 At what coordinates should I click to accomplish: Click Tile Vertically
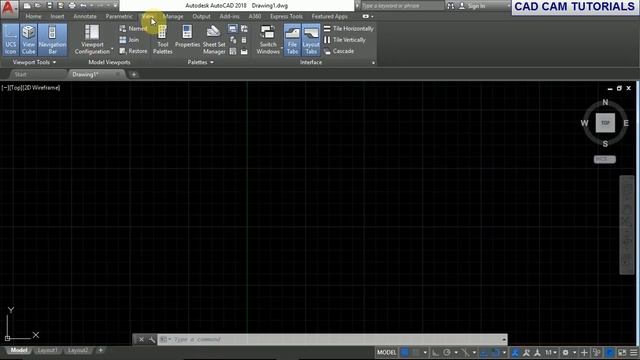coord(344,40)
